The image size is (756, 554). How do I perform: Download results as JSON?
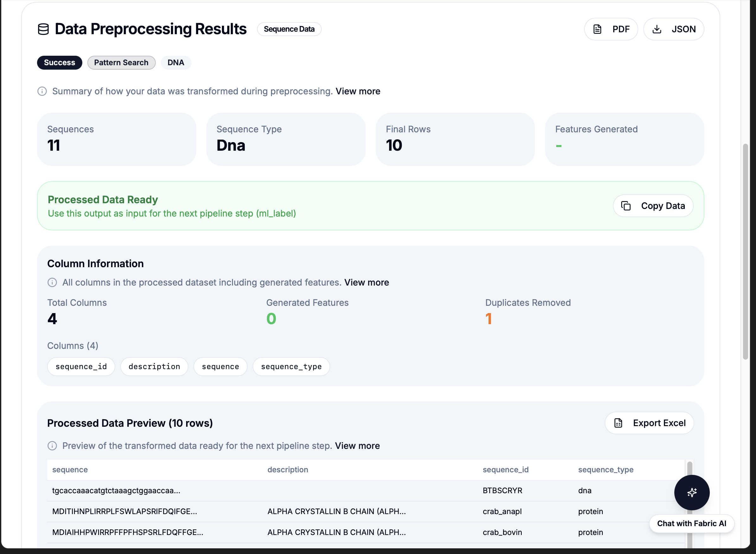[x=673, y=29]
